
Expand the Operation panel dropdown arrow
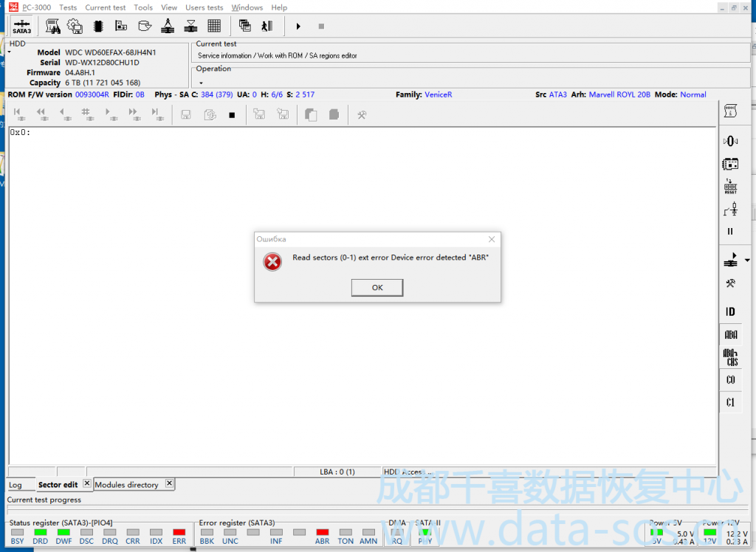pos(201,83)
